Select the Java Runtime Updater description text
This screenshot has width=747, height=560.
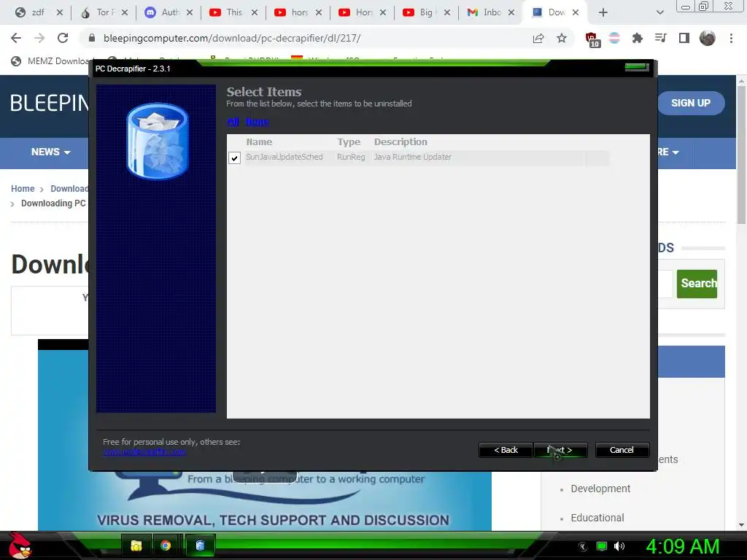pyautogui.click(x=413, y=157)
